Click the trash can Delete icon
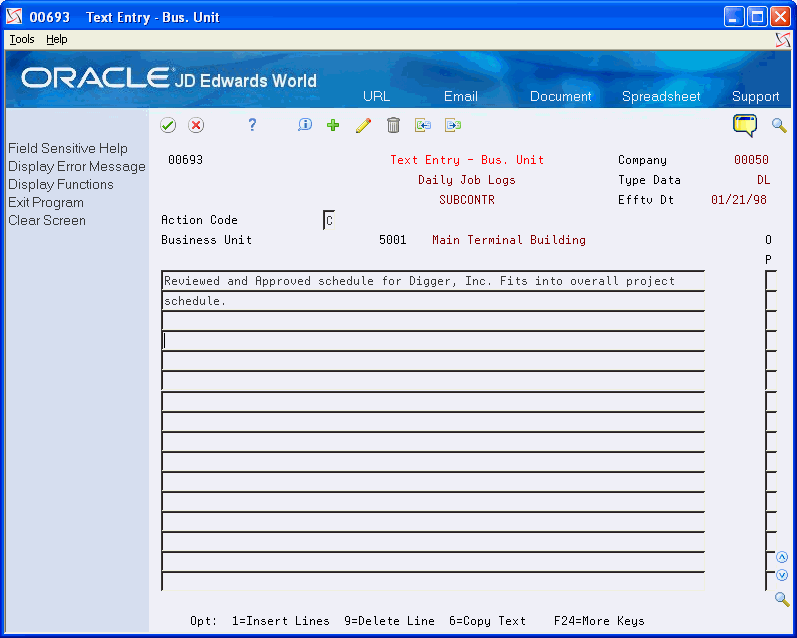 pos(393,125)
